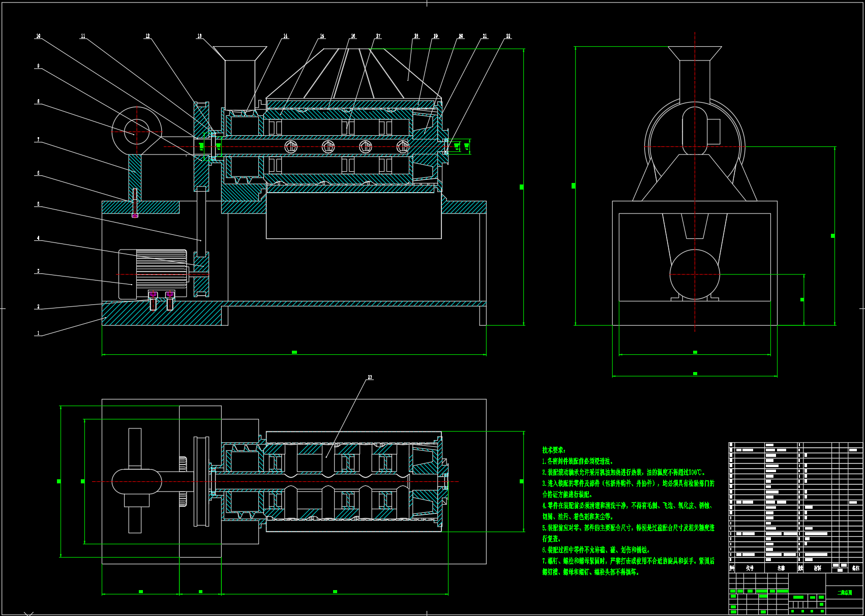Select part balloon number 10 at upper left
This screenshot has width=865, height=616.
(38, 36)
